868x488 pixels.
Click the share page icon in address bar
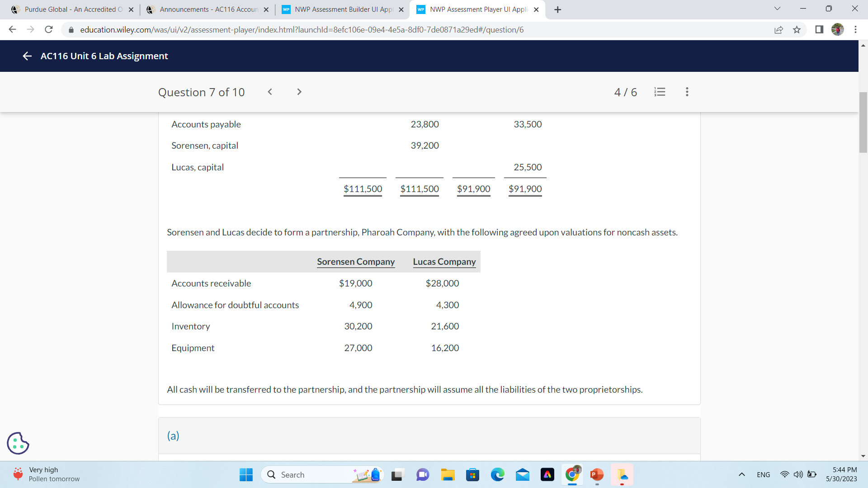(x=778, y=30)
